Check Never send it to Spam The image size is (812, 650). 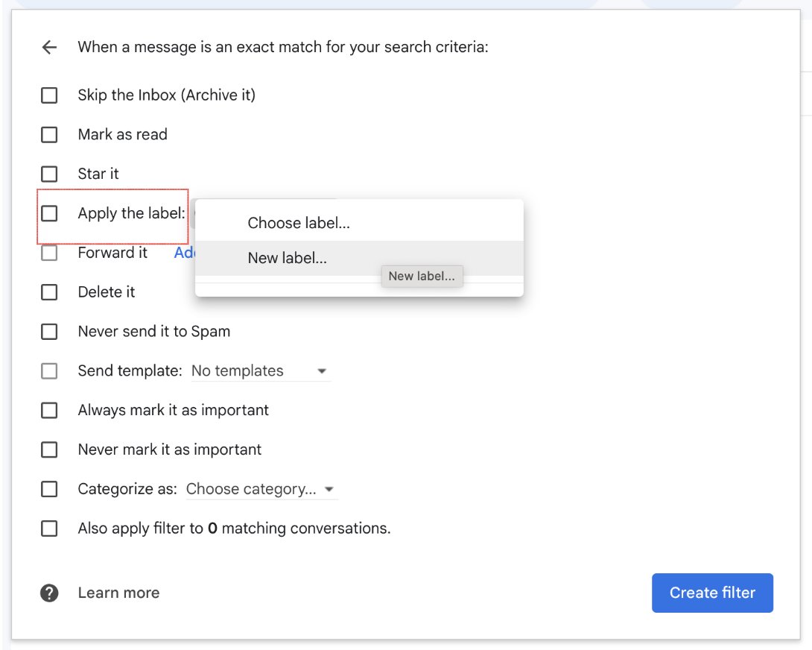coord(48,331)
